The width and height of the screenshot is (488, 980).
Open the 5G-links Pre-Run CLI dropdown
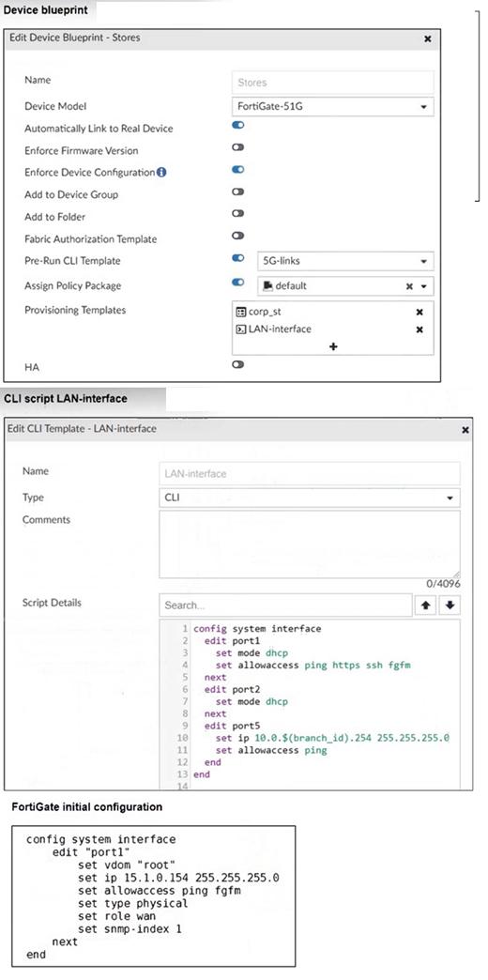345,261
